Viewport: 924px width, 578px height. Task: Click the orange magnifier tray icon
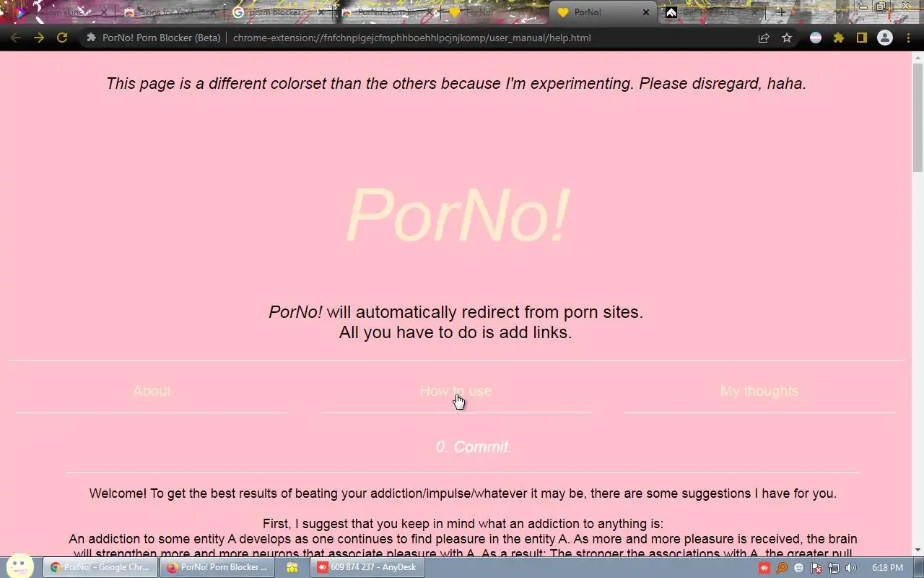[782, 568]
